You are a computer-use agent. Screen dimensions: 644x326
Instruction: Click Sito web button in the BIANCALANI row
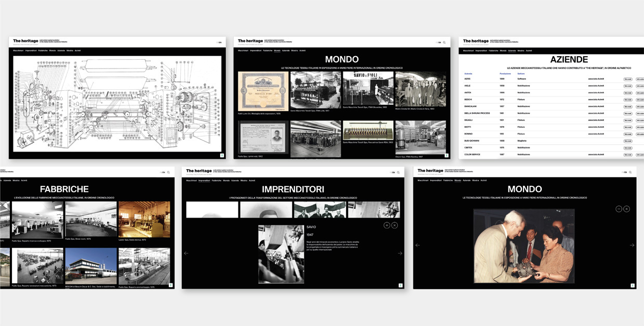coord(628,106)
